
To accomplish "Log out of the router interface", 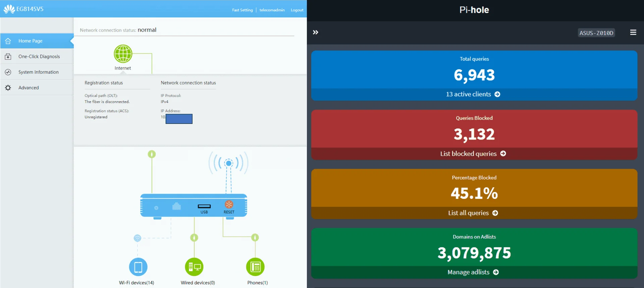I will pos(297,10).
